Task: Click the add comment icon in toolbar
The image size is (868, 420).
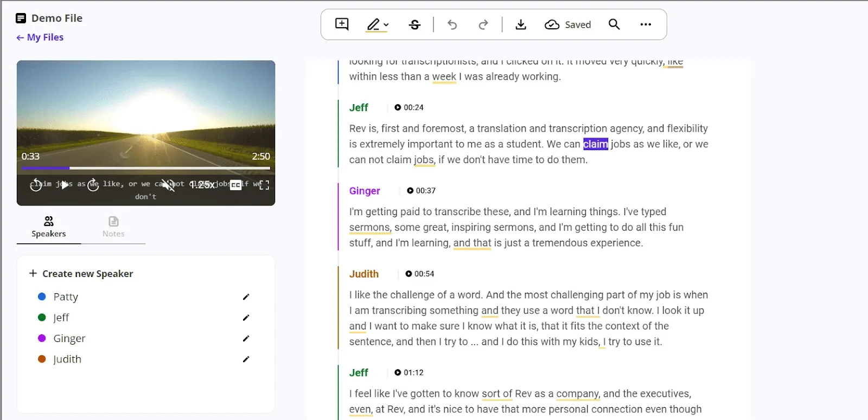Action: 342,24
